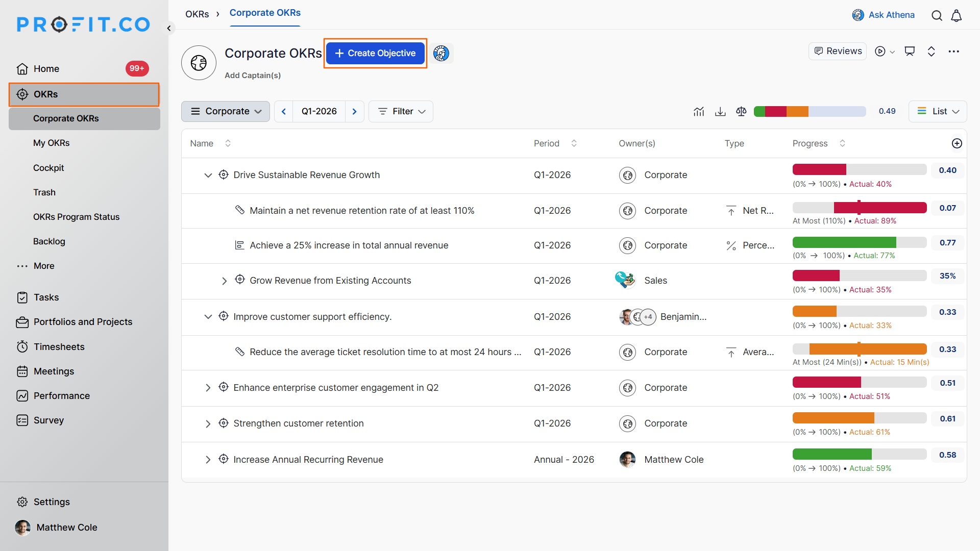Click the Athena icon beside Create Objective
The image size is (980, 551).
(x=441, y=53)
